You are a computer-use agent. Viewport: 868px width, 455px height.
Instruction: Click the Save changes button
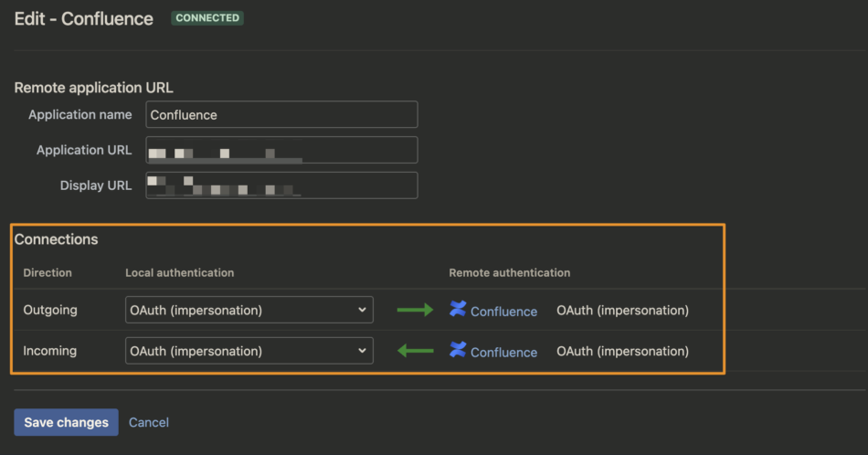67,422
